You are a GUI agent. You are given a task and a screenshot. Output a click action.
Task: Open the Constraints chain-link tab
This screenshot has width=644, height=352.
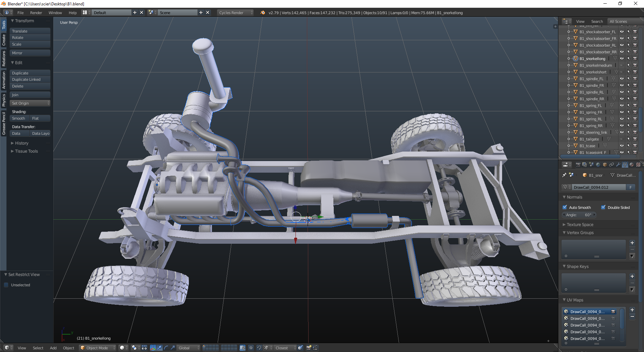[x=611, y=165]
